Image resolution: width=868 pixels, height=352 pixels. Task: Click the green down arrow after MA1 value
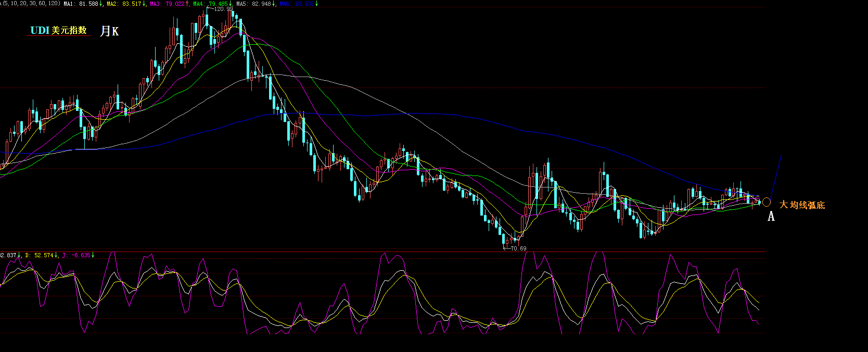pyautogui.click(x=101, y=4)
